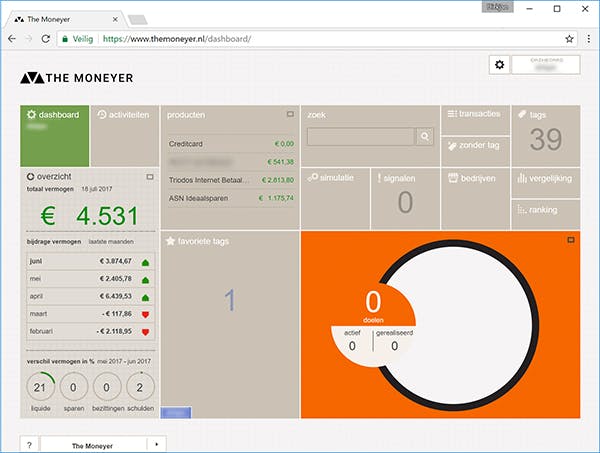
Task: Click the arrow next to The Moneyer footer
Action: 157,445
